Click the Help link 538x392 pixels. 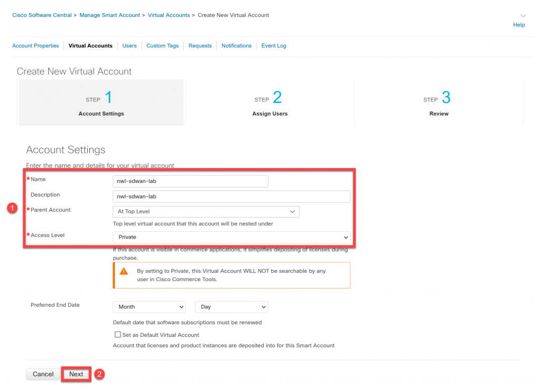click(x=519, y=25)
